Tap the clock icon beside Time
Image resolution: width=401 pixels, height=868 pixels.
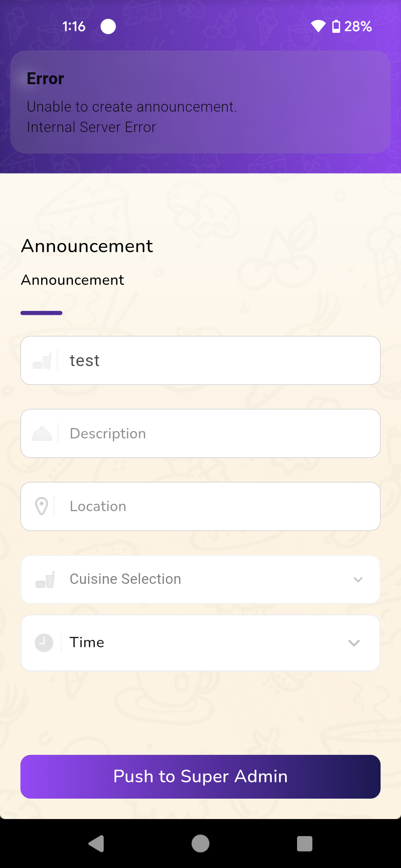point(44,642)
